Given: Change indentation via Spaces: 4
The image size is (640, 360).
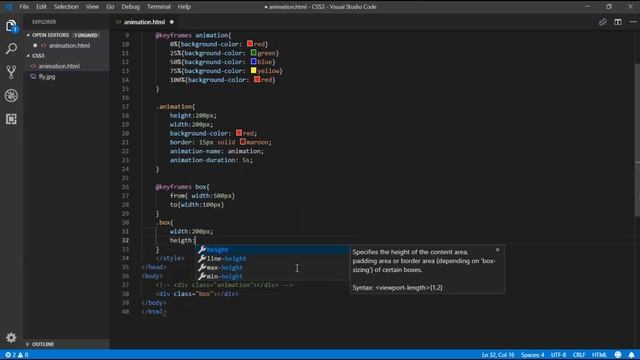Looking at the screenshot, I should (x=532, y=355).
